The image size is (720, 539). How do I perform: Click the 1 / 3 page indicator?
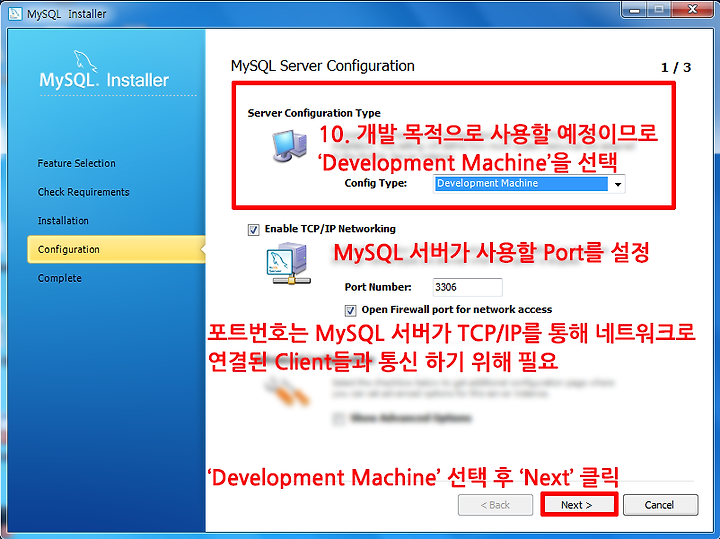[x=676, y=68]
